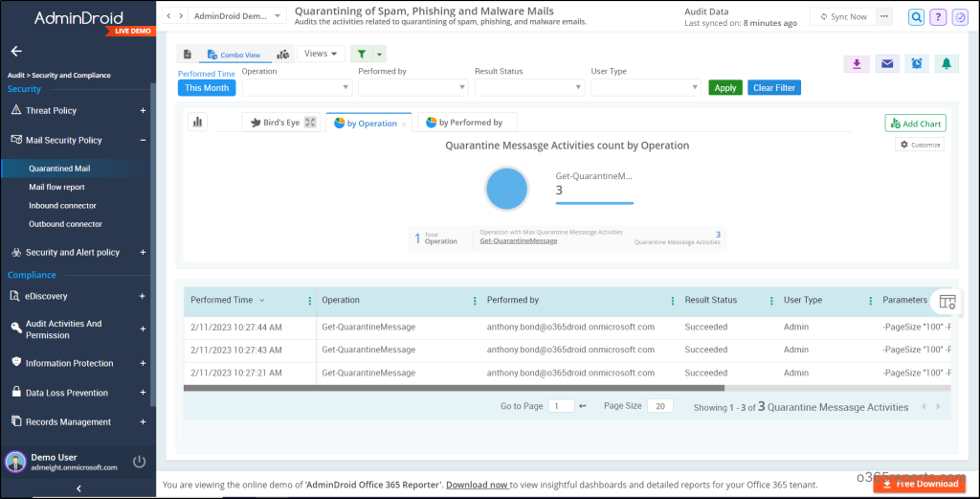This screenshot has width=980, height=499.
Task: Click the Sync Now button
Action: 843,17
